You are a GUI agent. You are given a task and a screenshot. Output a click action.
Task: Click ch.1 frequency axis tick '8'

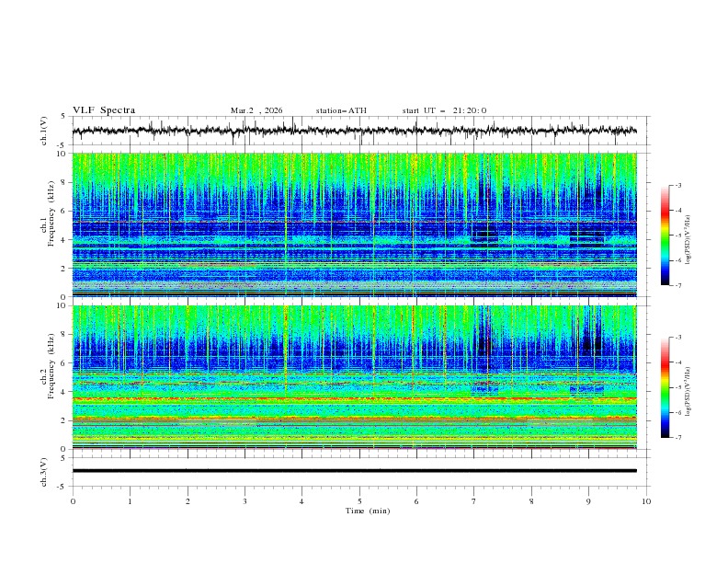click(63, 182)
